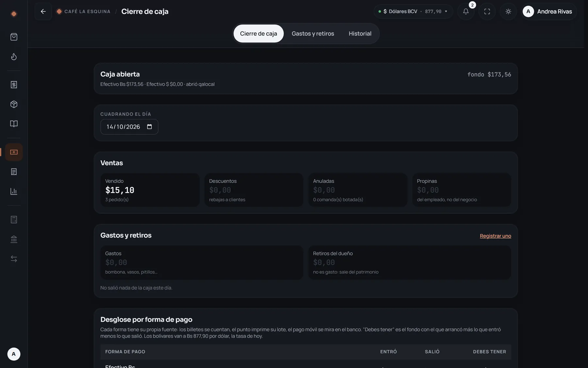588x368 pixels.
Task: Switch to Gastos y retiros tab
Action: (x=313, y=33)
